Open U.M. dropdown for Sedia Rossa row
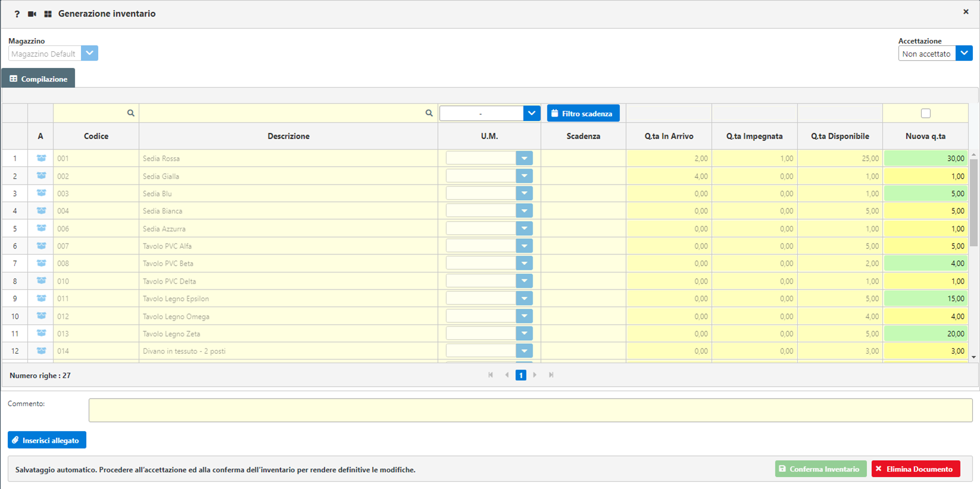This screenshot has height=489, width=980. (524, 158)
